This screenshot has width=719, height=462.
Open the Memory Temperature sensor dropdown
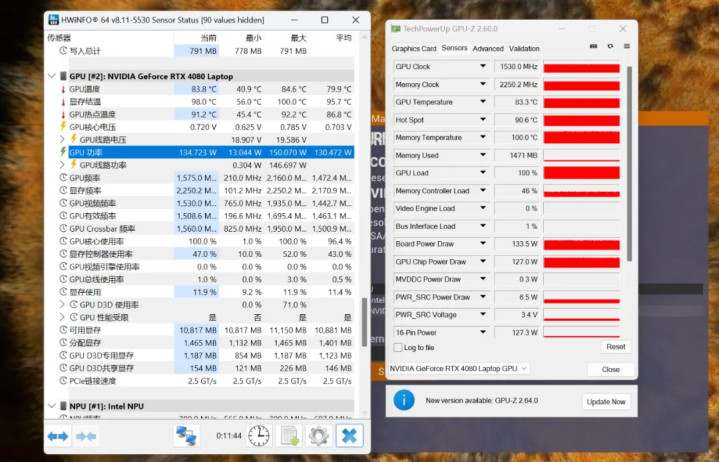[483, 137]
